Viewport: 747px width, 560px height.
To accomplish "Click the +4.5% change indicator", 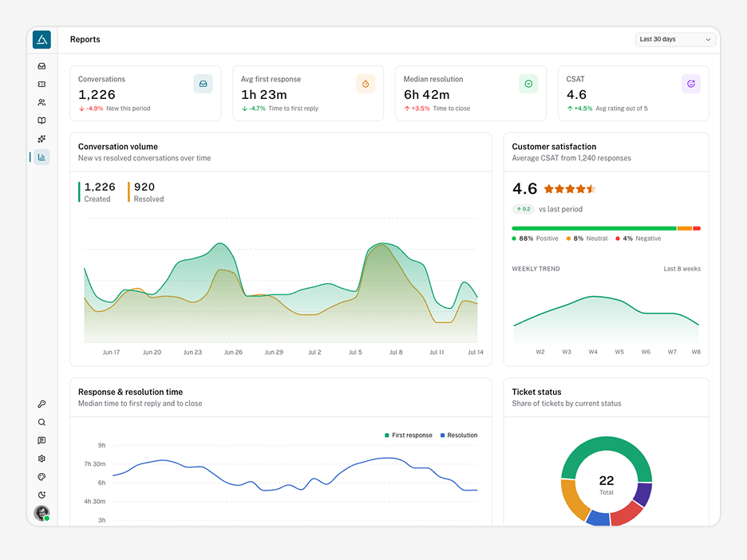I will [579, 108].
